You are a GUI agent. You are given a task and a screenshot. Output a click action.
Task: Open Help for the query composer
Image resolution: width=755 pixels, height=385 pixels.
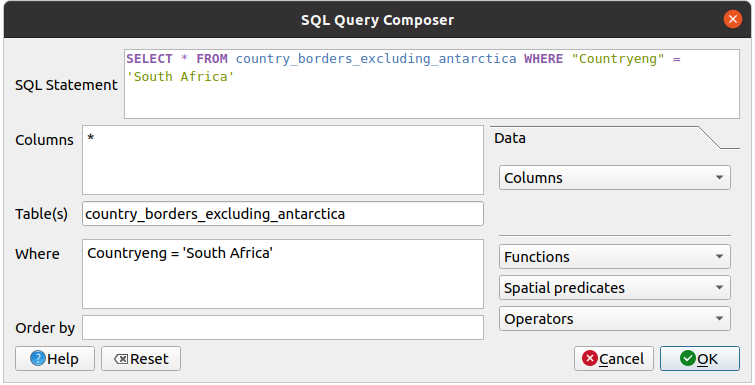(x=55, y=359)
